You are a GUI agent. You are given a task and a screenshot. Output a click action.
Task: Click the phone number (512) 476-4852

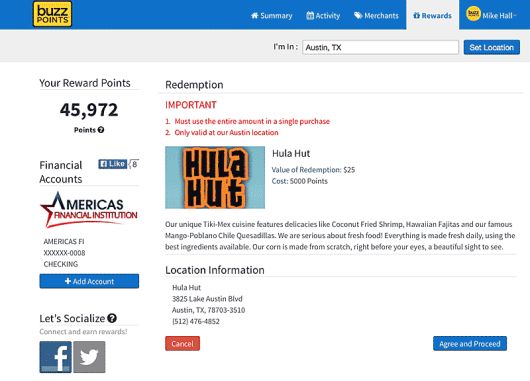(196, 322)
